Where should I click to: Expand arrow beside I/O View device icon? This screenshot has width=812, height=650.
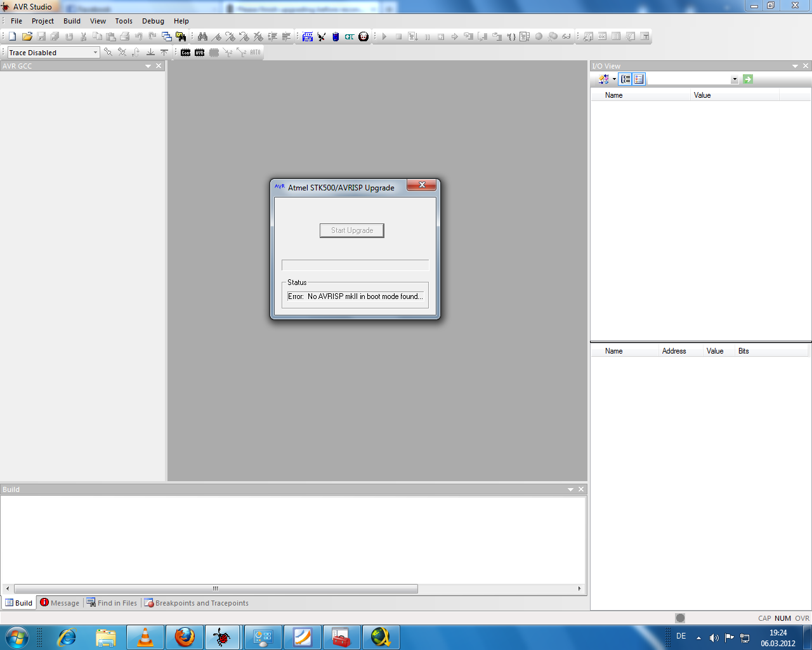point(614,79)
